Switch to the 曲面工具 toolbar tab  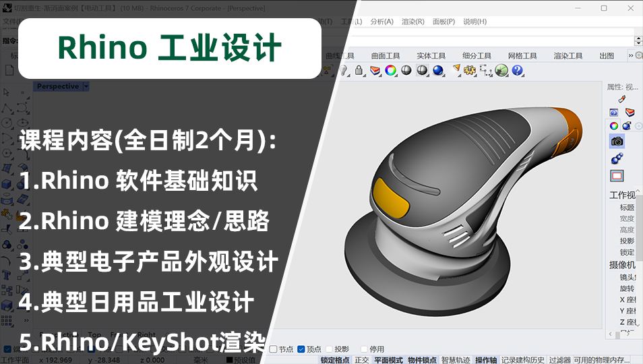(x=386, y=55)
